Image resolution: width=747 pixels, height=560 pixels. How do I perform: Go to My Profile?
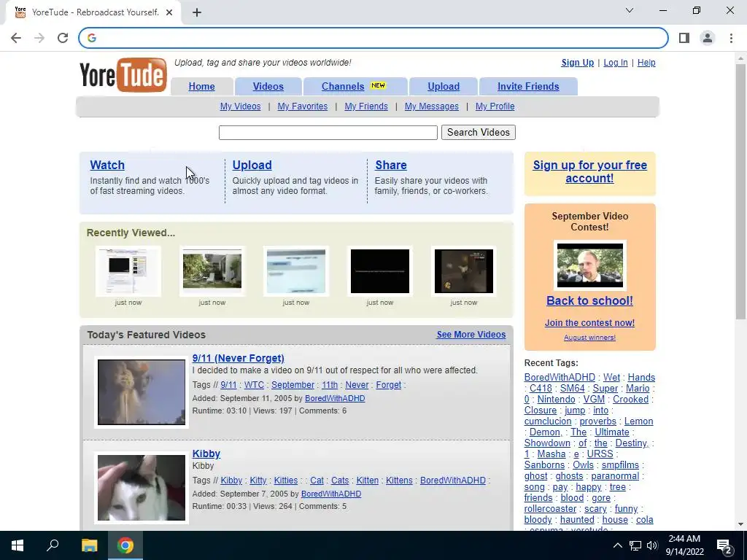click(x=495, y=106)
